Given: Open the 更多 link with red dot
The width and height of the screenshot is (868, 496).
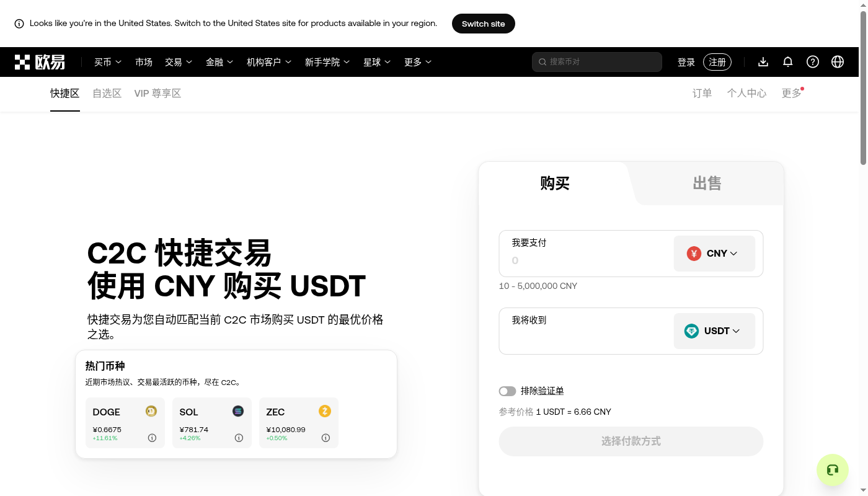Looking at the screenshot, I should coord(792,94).
